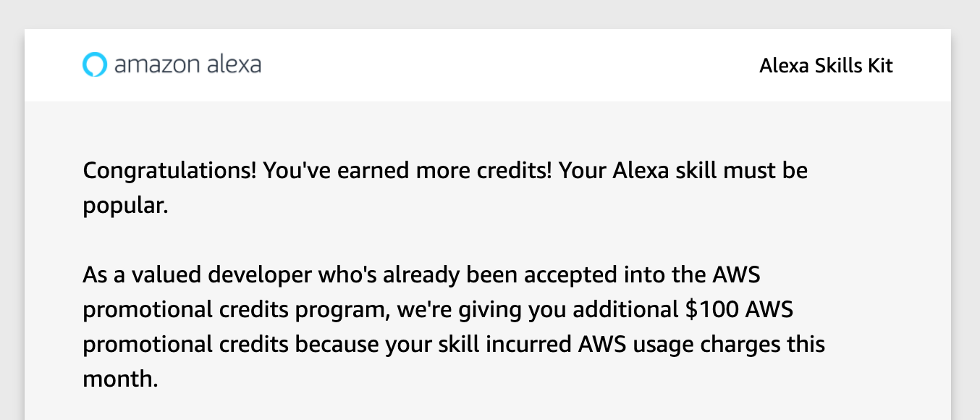Viewport: 980px width, 420px height.
Task: Click "skill incurred" in the paragraph
Action: (504, 344)
